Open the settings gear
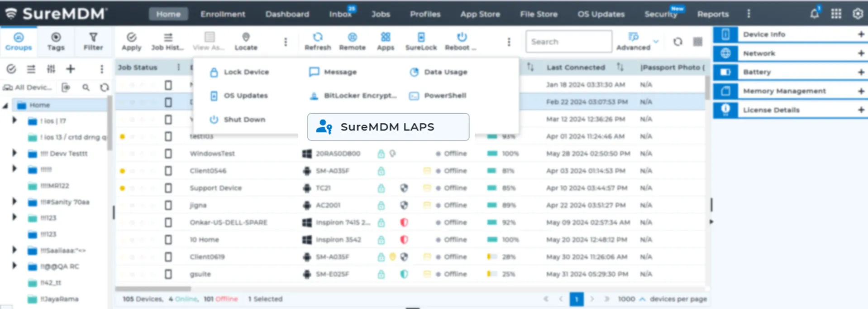This screenshot has width=868, height=309. [x=858, y=14]
